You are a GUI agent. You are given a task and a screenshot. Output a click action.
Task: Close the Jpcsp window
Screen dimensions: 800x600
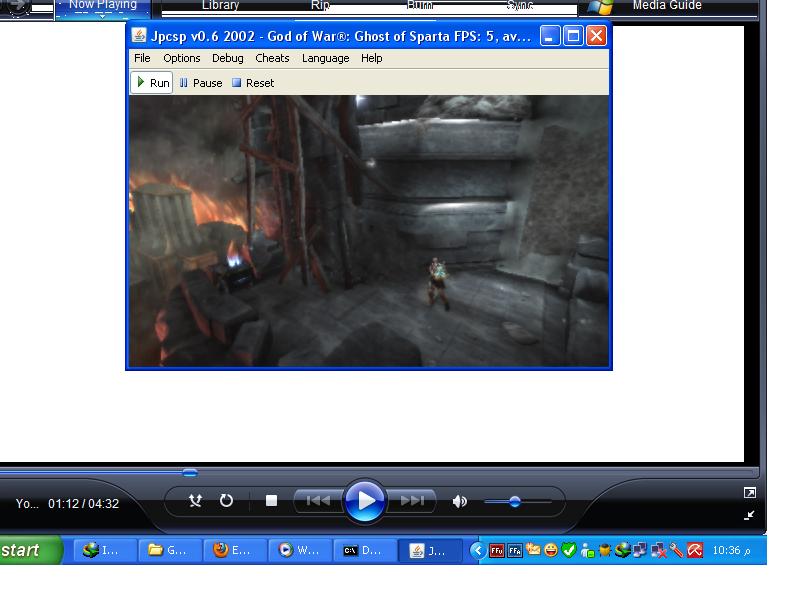click(x=596, y=36)
